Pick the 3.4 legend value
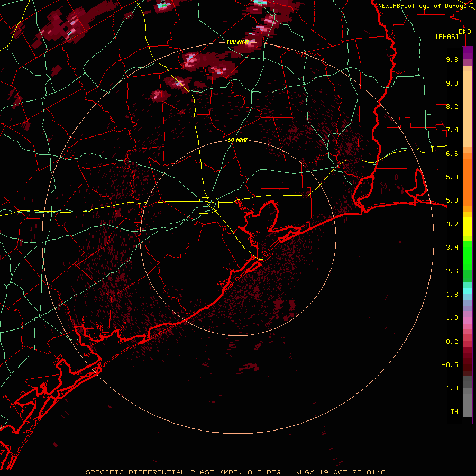476x476 pixels. (452, 248)
